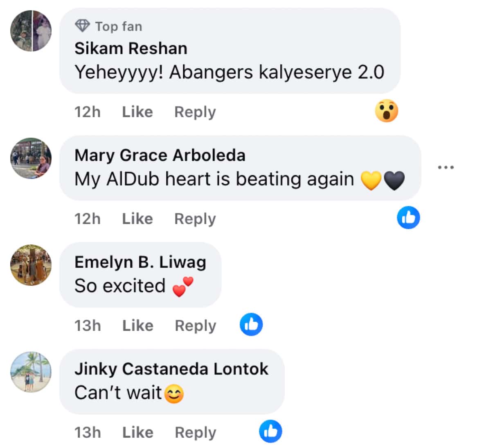Screen dimensions: 491x448
Task: Open Sikam Reshan's profile via name link
Action: (131, 49)
